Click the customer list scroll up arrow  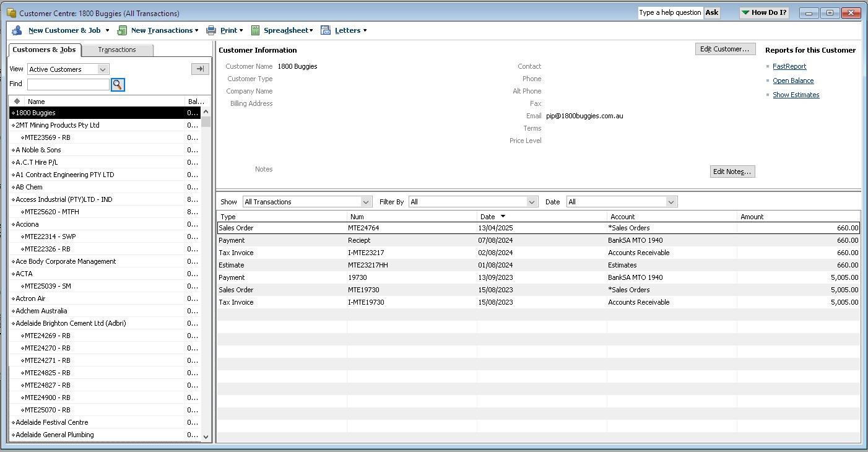coord(206,112)
